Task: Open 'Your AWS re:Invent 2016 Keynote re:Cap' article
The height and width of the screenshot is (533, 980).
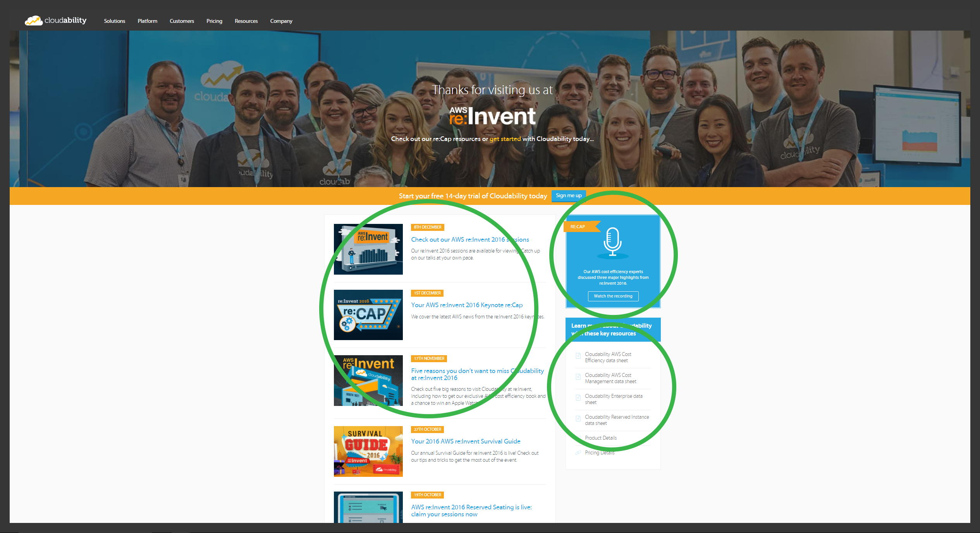Action: (x=467, y=305)
